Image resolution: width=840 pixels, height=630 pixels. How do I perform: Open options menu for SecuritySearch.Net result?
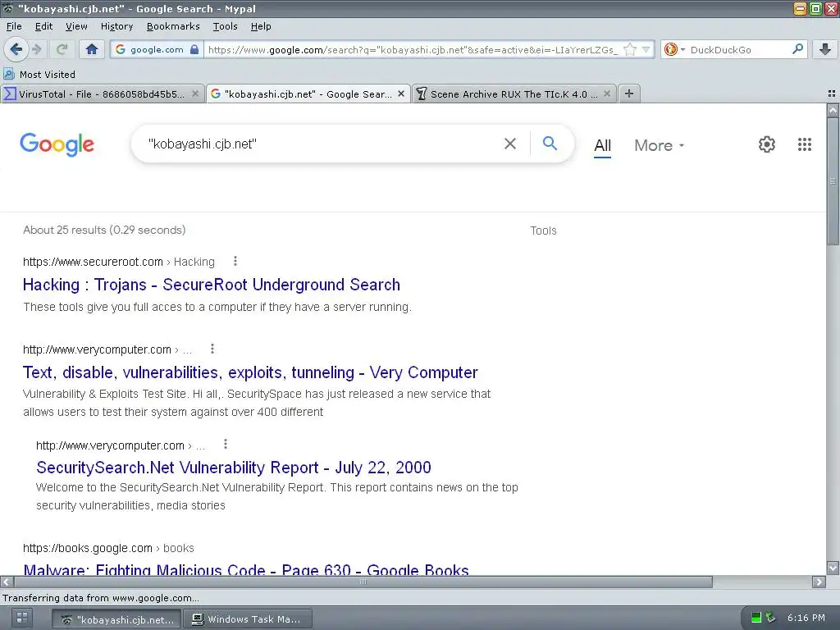(x=226, y=444)
